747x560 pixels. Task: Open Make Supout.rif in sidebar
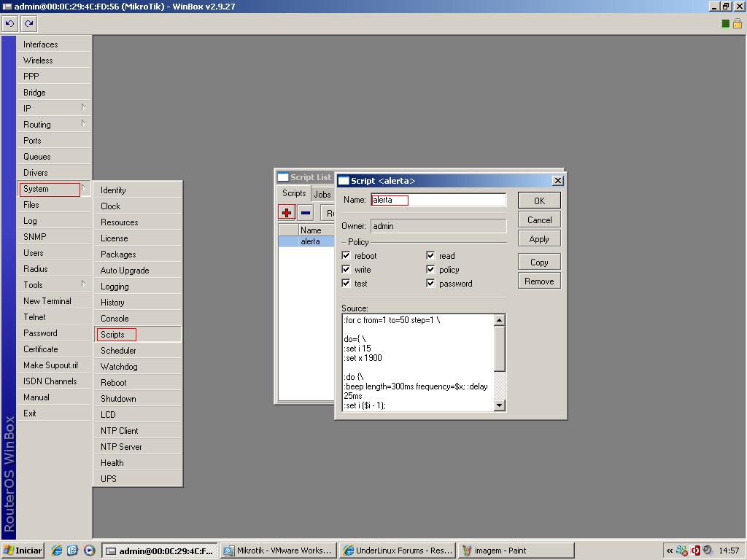click(x=54, y=365)
